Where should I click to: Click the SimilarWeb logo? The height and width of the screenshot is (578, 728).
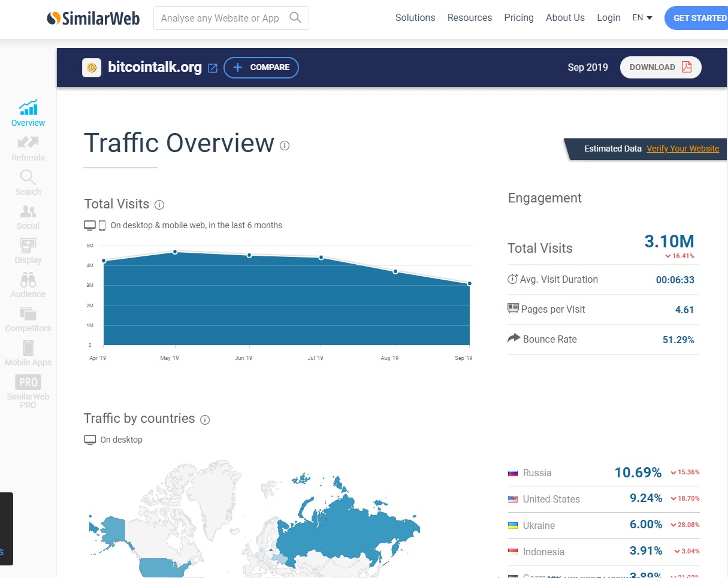[x=93, y=18]
